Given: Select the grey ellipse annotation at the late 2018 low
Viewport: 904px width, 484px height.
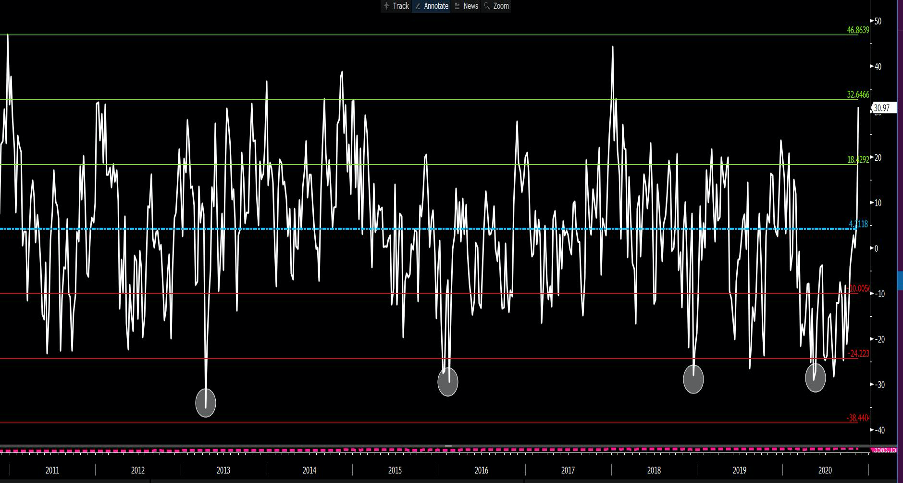Looking at the screenshot, I should pos(694,379).
